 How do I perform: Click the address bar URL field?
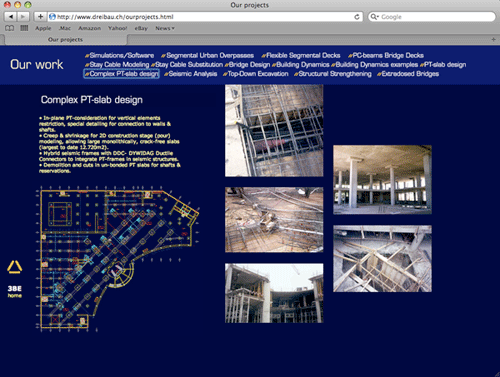pos(202,17)
